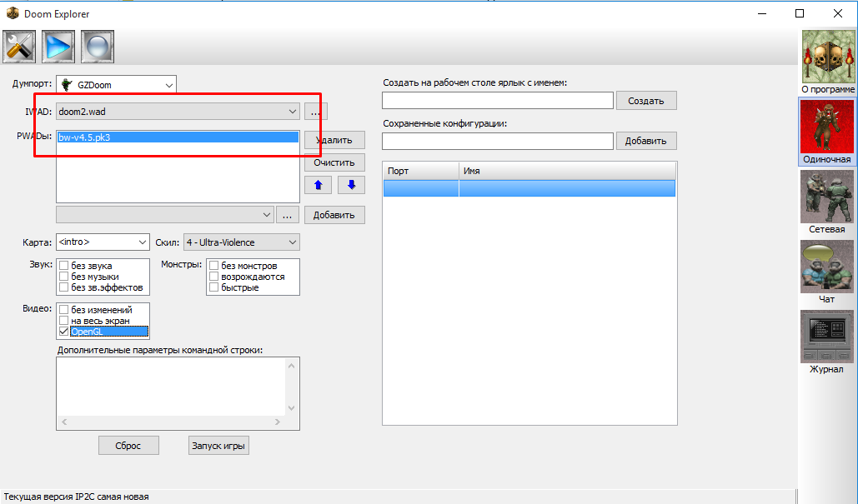This screenshot has height=504, width=858.
Task: Click the 'Удалить' button
Action: [x=334, y=140]
